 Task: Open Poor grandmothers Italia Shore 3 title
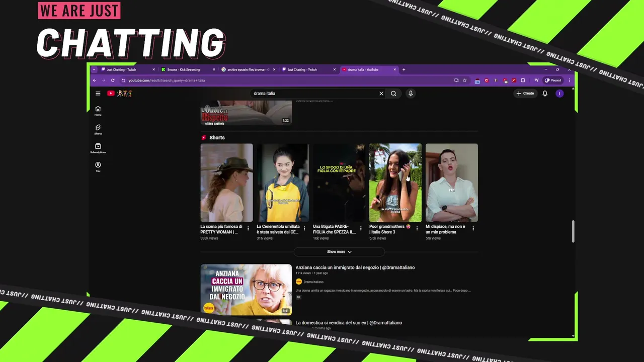coord(390,229)
